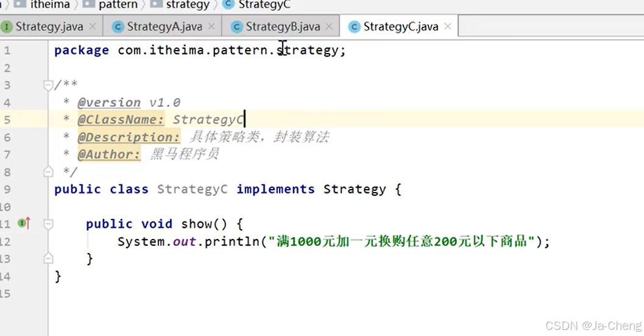Click the package keyword on line 1
The image size is (644, 336).
coord(82,50)
